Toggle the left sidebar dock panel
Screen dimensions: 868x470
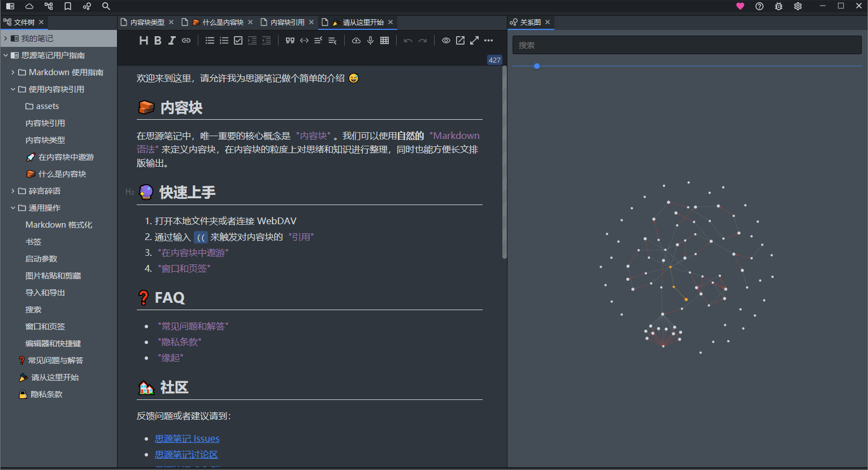tap(10, 6)
